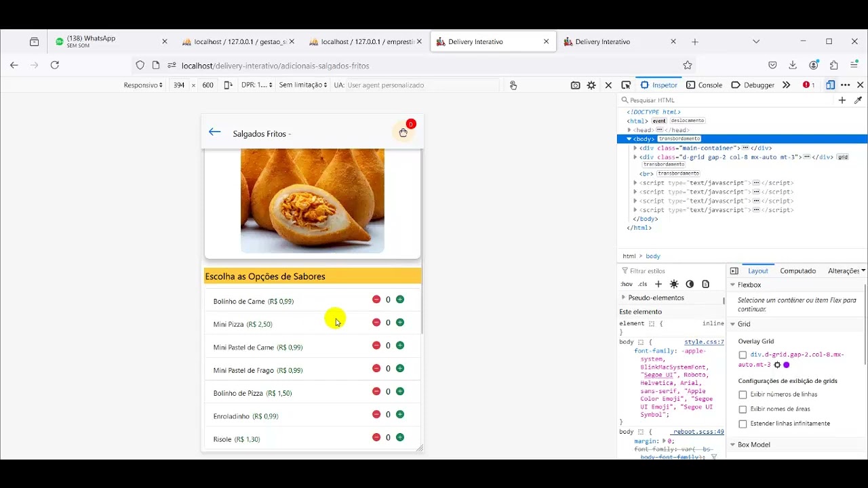868x488 pixels.
Task: Open the Sem limitação throttling dropdown
Action: 303,85
